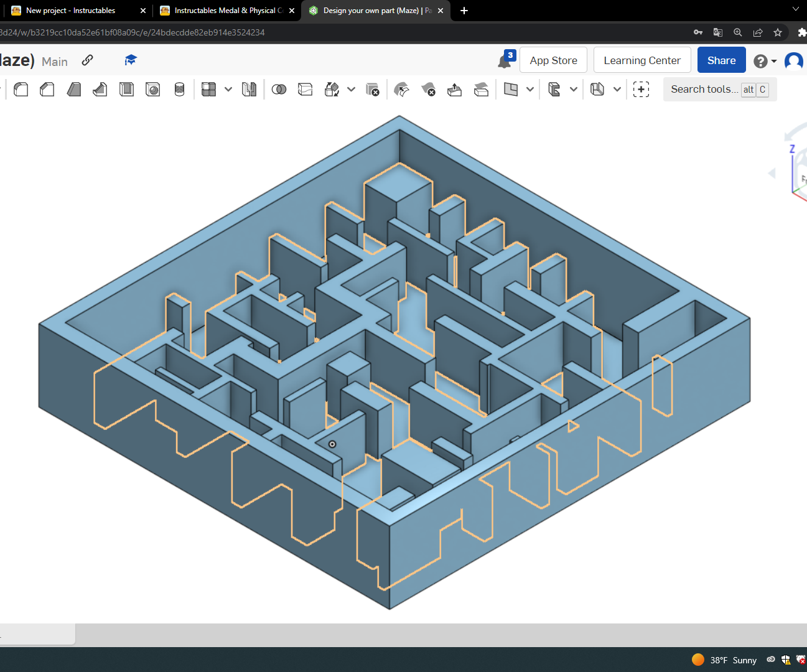
Task: Expand the Transform tool dropdown
Action: pos(350,89)
